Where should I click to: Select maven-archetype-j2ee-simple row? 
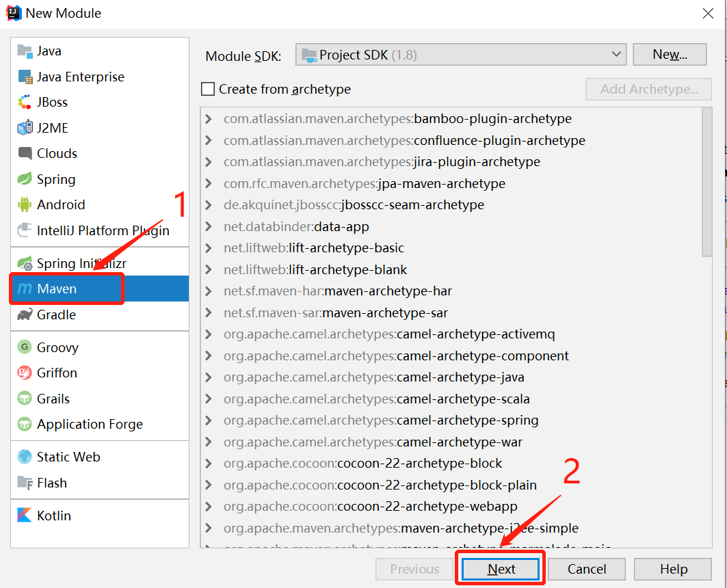[x=451, y=529]
